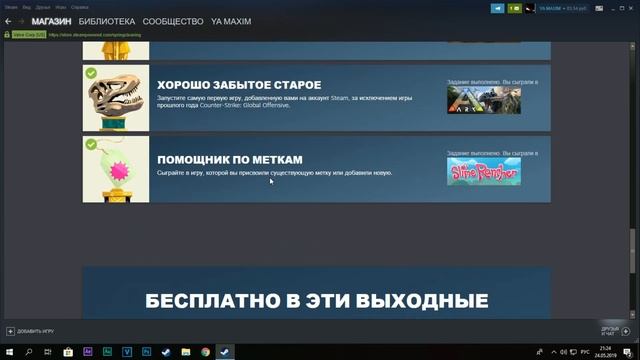The image size is (640, 360).
Task: Click the People icon in the tray
Action: coord(539,352)
